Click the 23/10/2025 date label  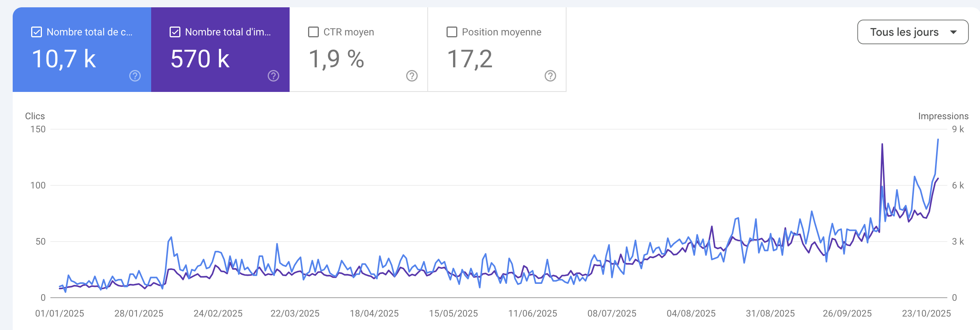(x=926, y=313)
